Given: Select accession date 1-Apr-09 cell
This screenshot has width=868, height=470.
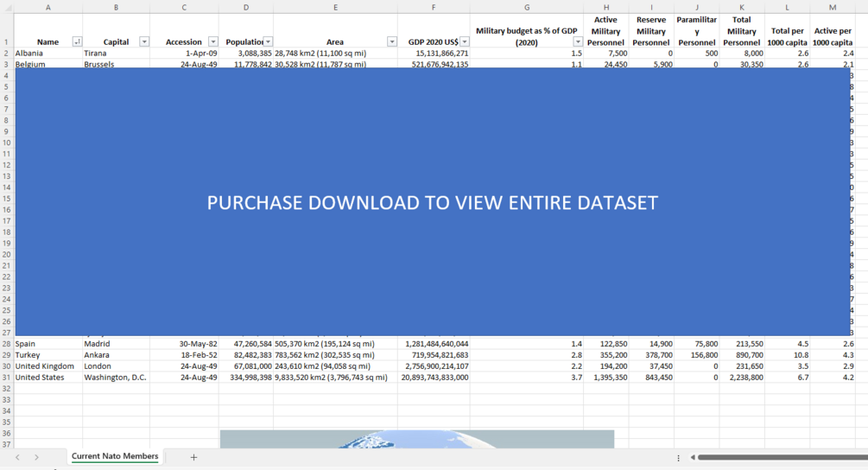Looking at the screenshot, I should point(184,54).
